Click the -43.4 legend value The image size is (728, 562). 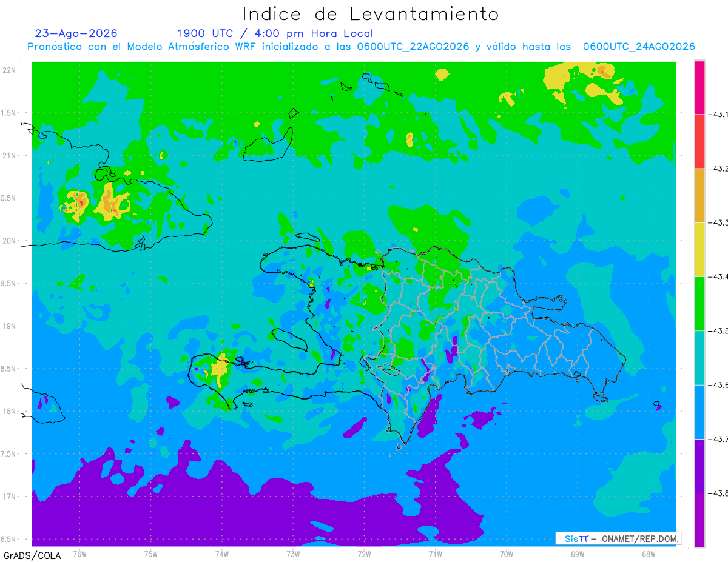(718, 276)
